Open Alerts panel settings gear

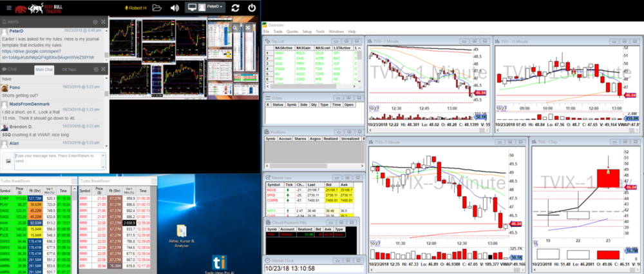tap(95, 22)
